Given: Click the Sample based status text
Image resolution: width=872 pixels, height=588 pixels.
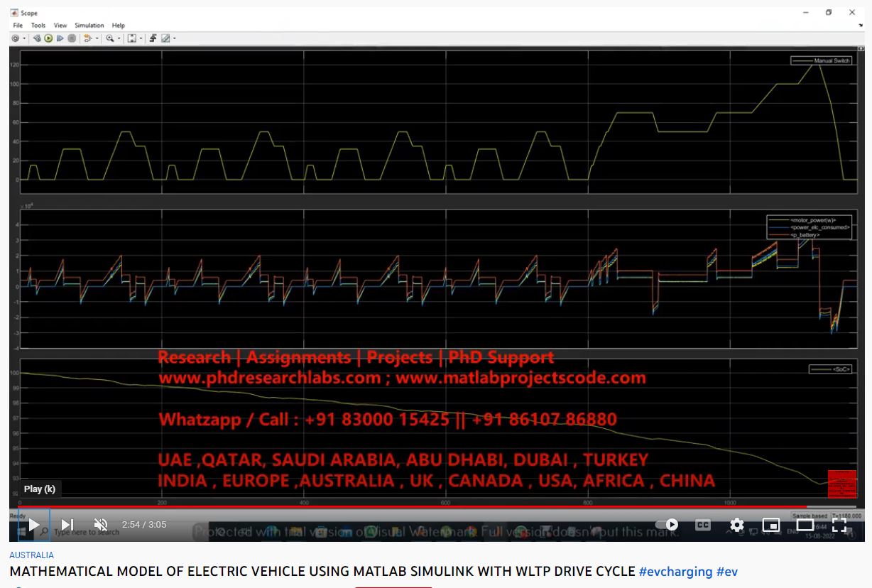Looking at the screenshot, I should coord(810,516).
